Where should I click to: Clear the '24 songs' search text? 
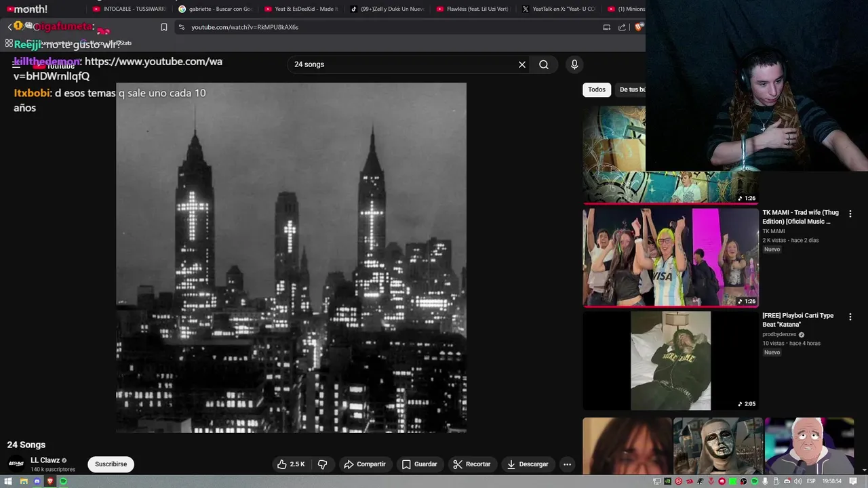(x=522, y=64)
